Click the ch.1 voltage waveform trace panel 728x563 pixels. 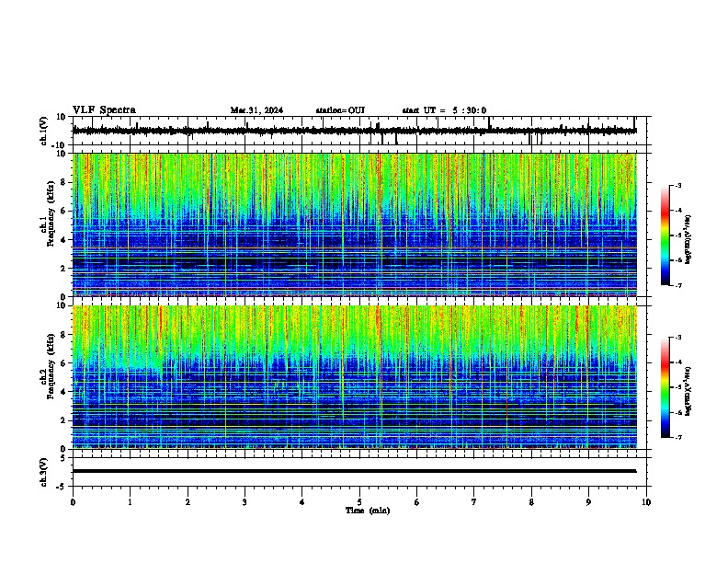click(x=359, y=131)
